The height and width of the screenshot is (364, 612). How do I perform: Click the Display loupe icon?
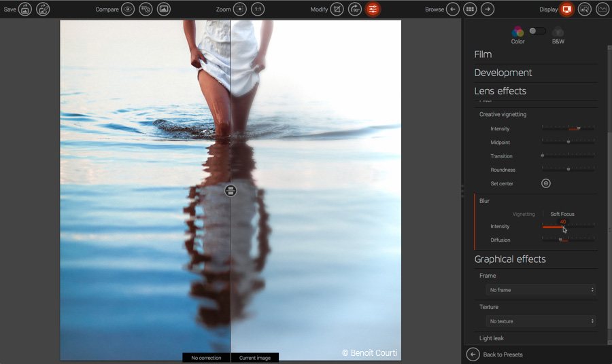click(585, 9)
